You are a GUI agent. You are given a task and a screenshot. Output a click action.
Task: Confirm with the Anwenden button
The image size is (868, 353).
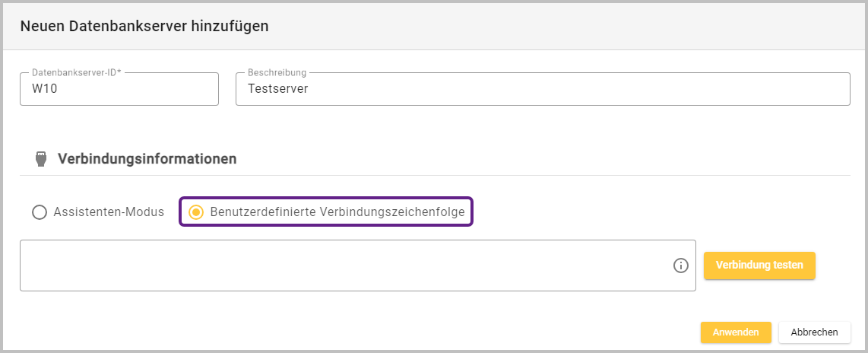coord(736,332)
